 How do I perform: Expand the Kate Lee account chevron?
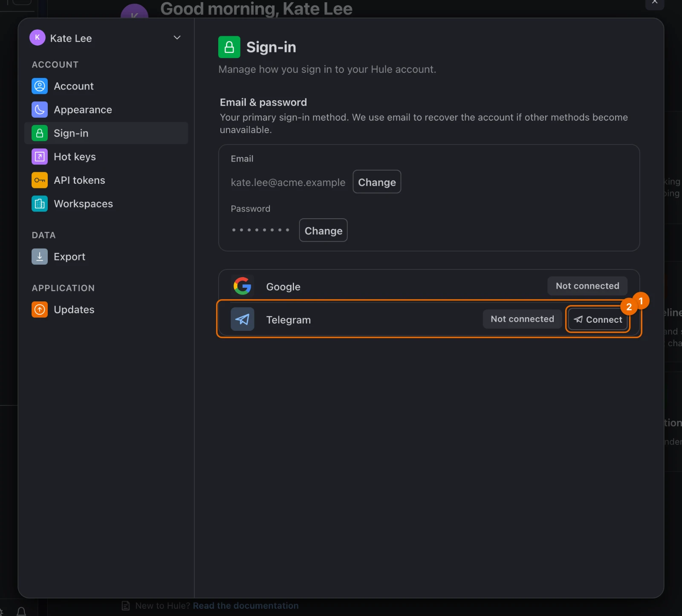click(x=177, y=38)
